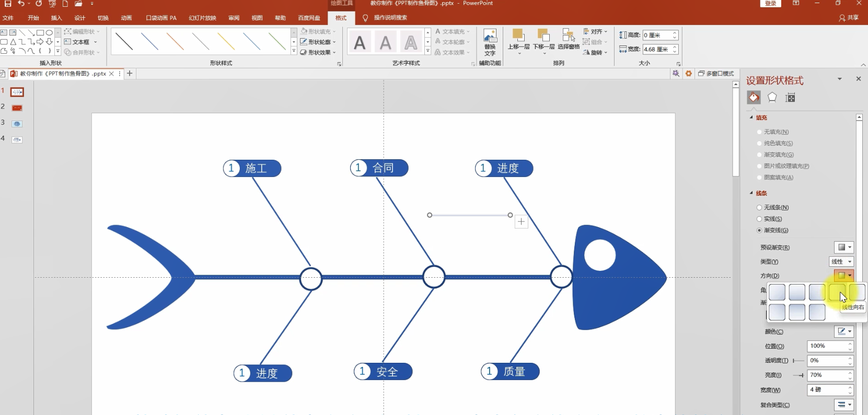The height and width of the screenshot is (415, 868).
Task: Click the purple star icon near tab bar
Action: pos(676,74)
